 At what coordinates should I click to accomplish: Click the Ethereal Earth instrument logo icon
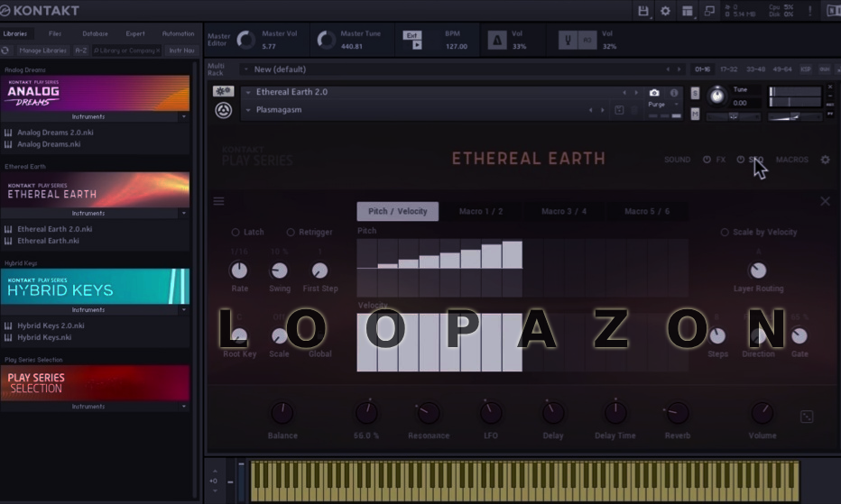tap(224, 111)
